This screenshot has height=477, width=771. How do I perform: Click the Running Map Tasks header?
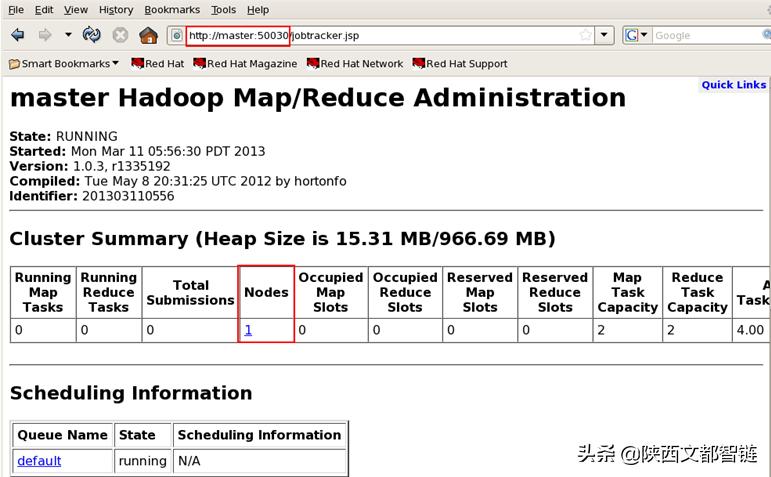pyautogui.click(x=43, y=292)
